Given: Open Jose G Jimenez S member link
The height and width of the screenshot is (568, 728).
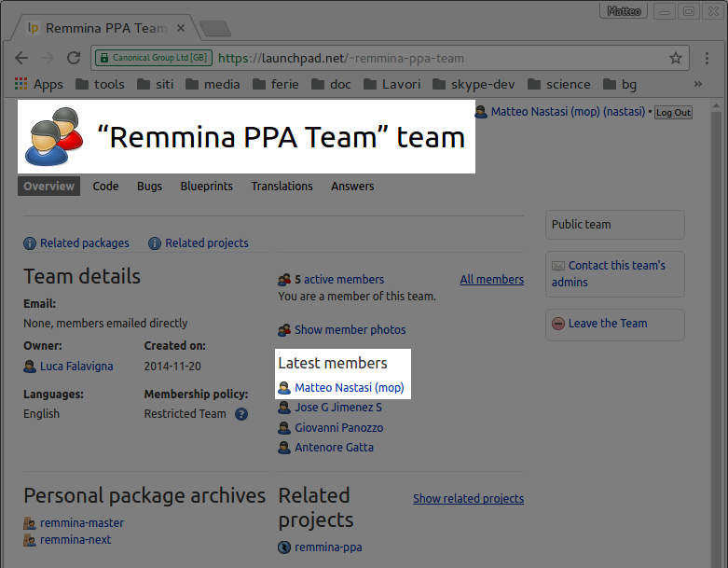Looking at the screenshot, I should click(x=338, y=408).
